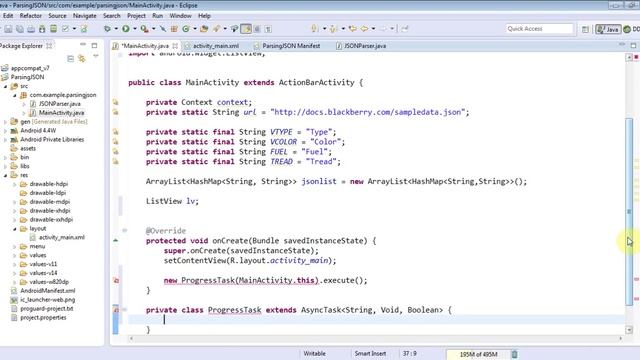The width and height of the screenshot is (640, 360).
Task: Click the New Java Class icon
Action: 186,29
